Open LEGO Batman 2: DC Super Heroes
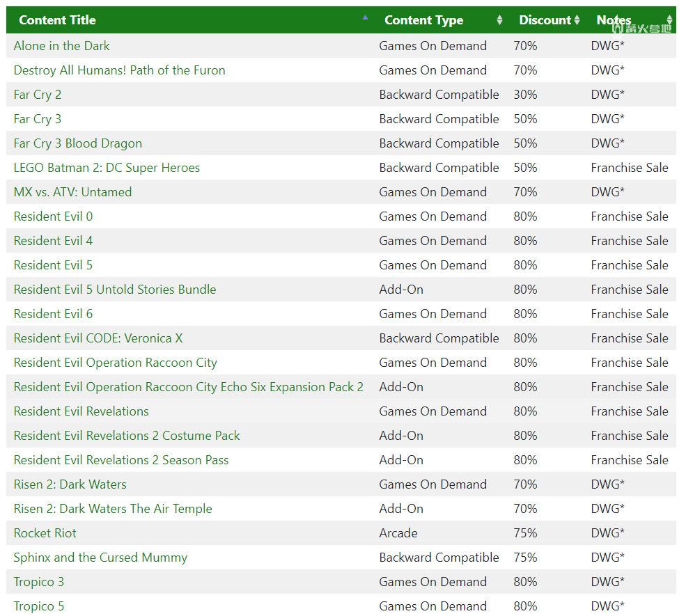This screenshot has width=686, height=616. tap(107, 168)
